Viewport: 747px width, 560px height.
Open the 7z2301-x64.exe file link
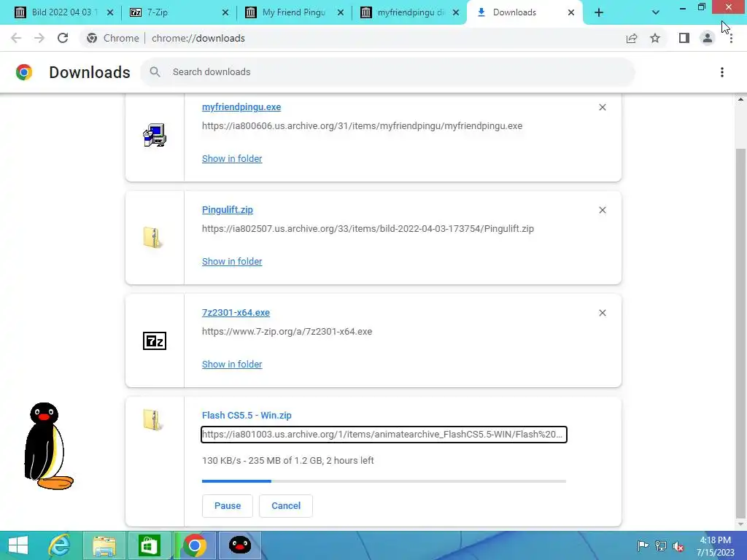coord(236,313)
